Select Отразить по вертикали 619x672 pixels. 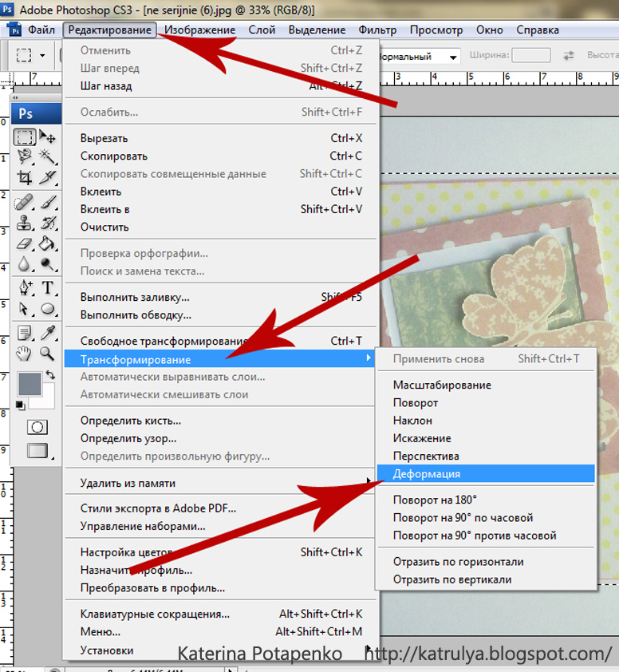point(486,579)
